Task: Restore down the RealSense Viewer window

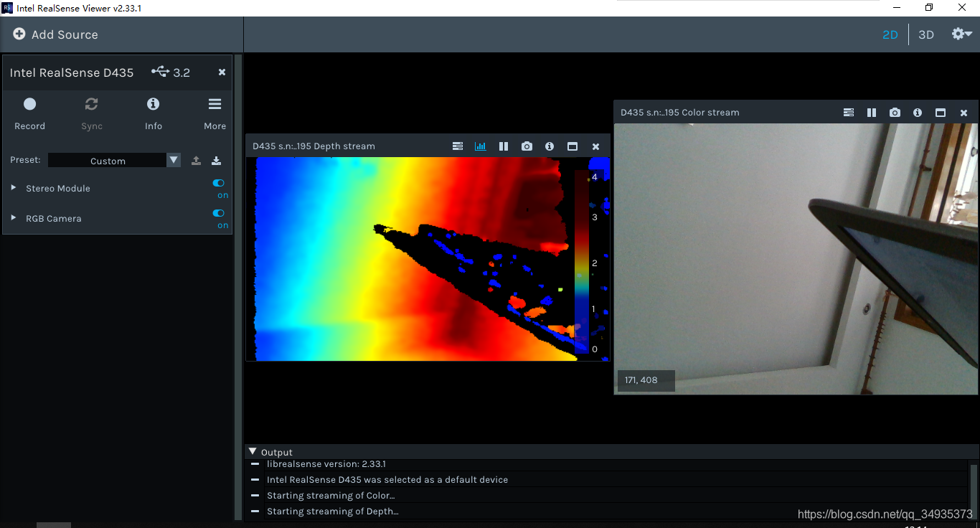Action: [x=929, y=7]
